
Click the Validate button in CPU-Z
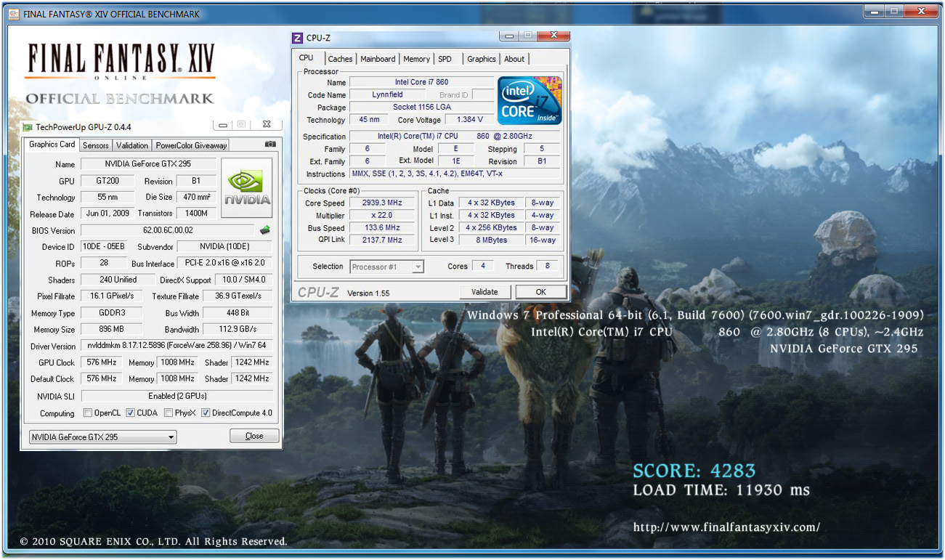[x=484, y=292]
